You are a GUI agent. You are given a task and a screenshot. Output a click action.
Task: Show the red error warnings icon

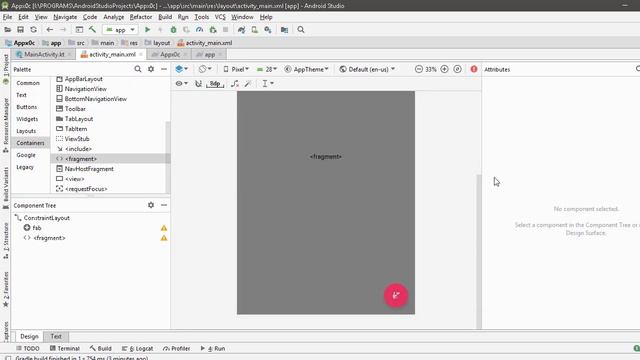(x=474, y=69)
